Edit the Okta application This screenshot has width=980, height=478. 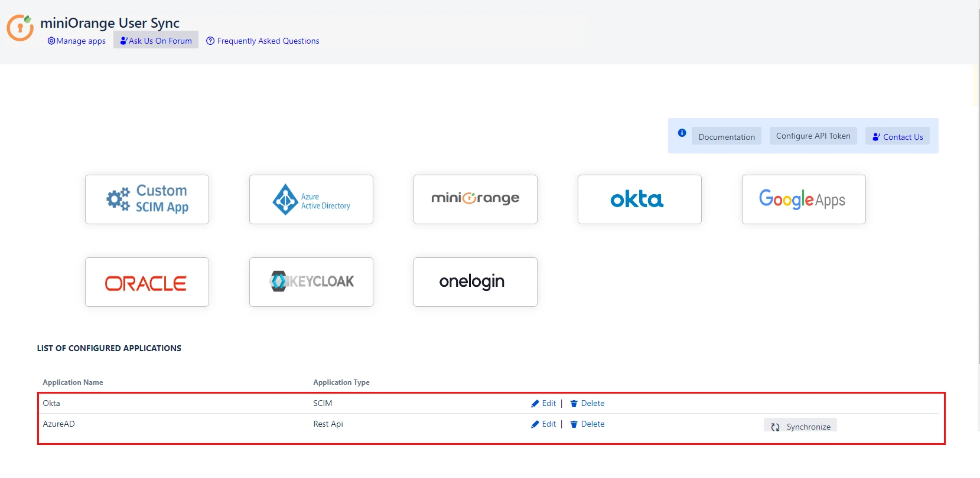point(544,403)
